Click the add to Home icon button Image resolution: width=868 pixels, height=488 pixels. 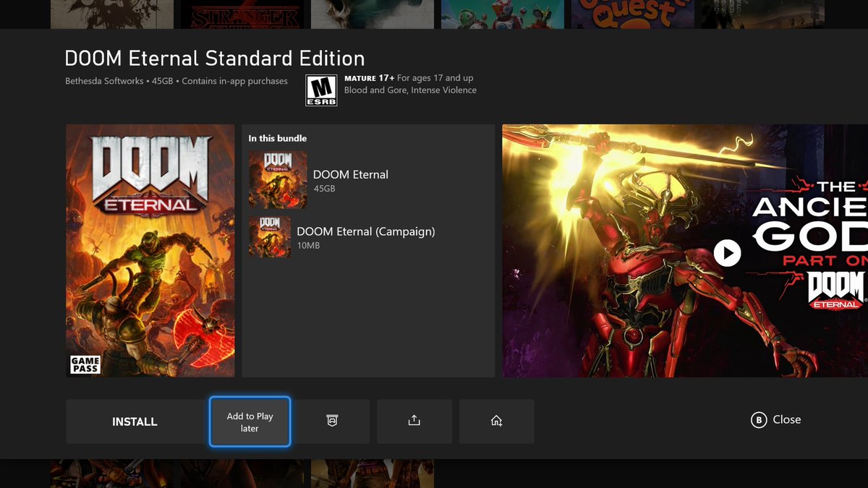point(497,421)
